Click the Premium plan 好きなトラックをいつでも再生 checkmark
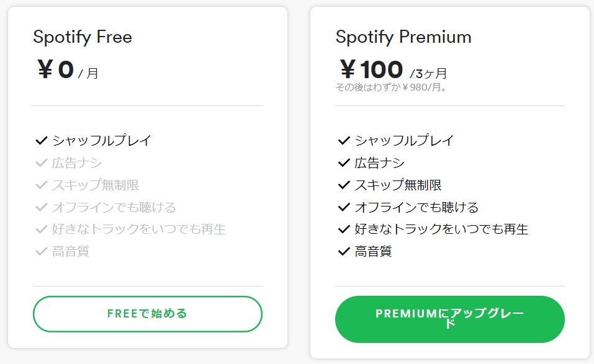 [x=344, y=229]
